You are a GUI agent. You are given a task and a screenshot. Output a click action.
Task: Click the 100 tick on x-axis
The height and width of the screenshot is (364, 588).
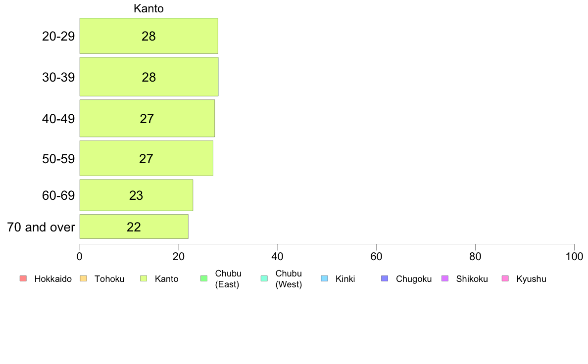pos(574,256)
